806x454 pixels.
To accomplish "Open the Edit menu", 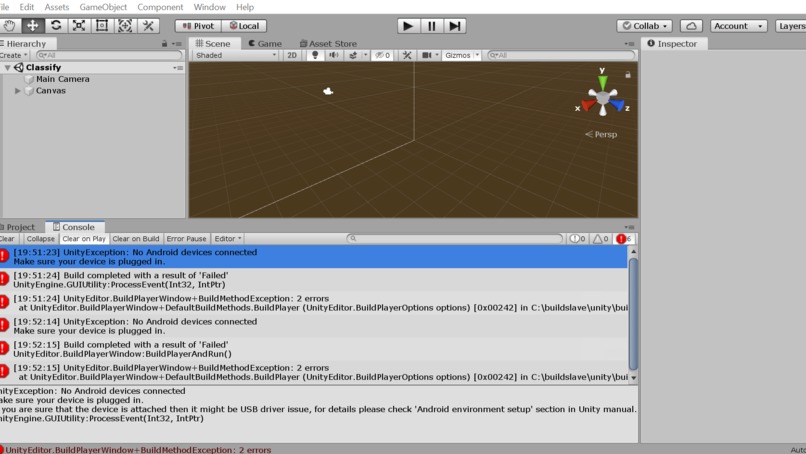I will click(27, 7).
